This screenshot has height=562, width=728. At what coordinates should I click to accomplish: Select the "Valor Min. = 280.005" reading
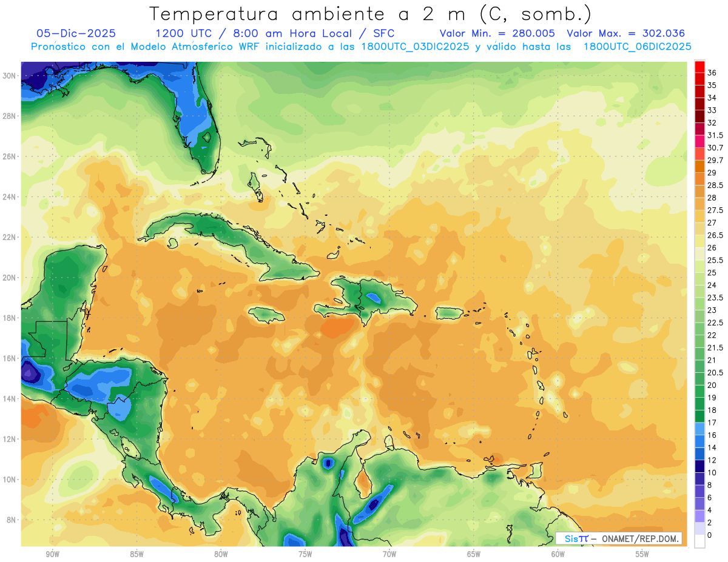click(x=497, y=33)
